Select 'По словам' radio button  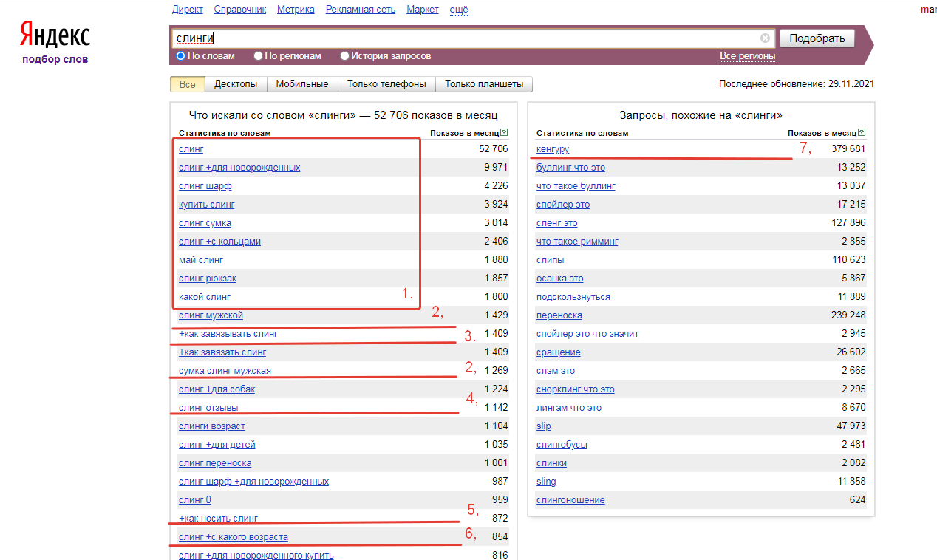coord(180,55)
